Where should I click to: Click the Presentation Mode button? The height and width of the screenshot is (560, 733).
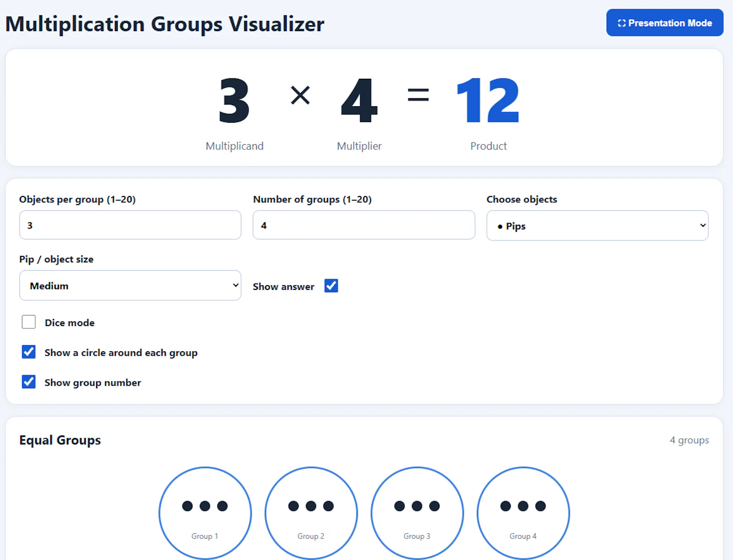point(664,22)
